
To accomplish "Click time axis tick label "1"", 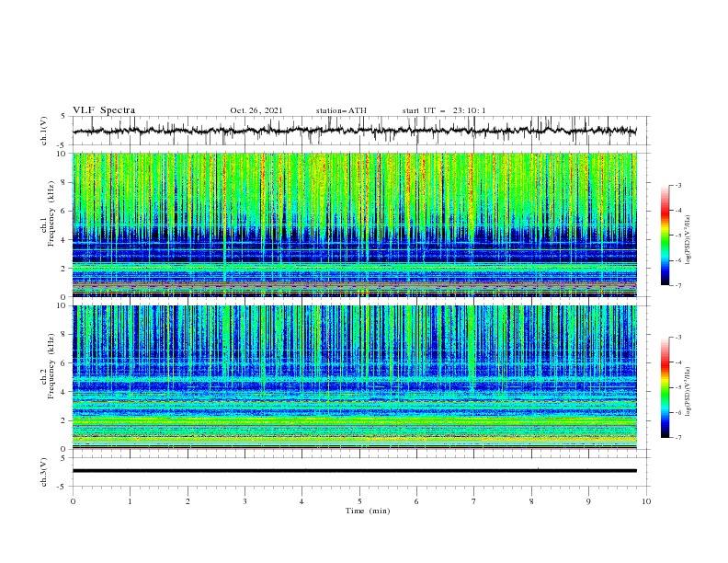I will pyautogui.click(x=130, y=501).
